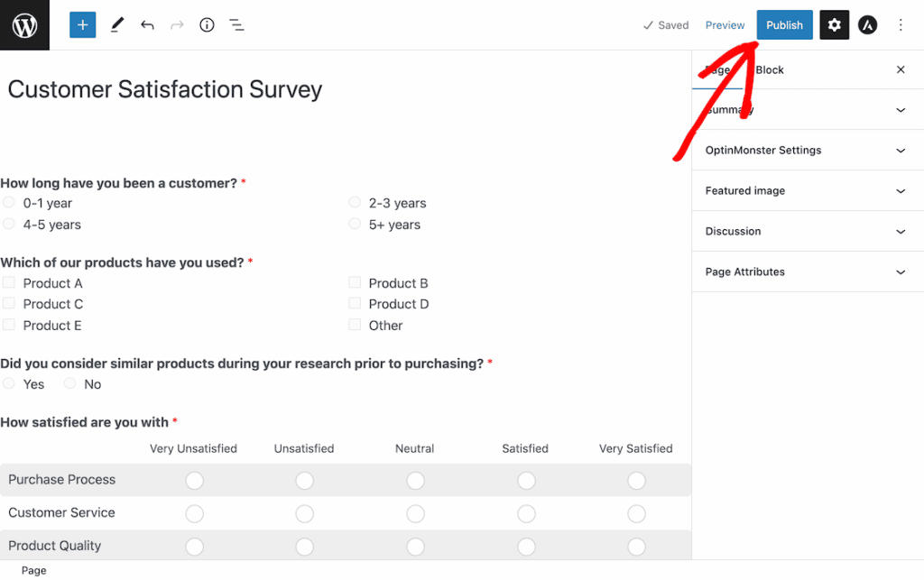Undo the last change
The height and width of the screenshot is (580, 924).
tap(147, 24)
